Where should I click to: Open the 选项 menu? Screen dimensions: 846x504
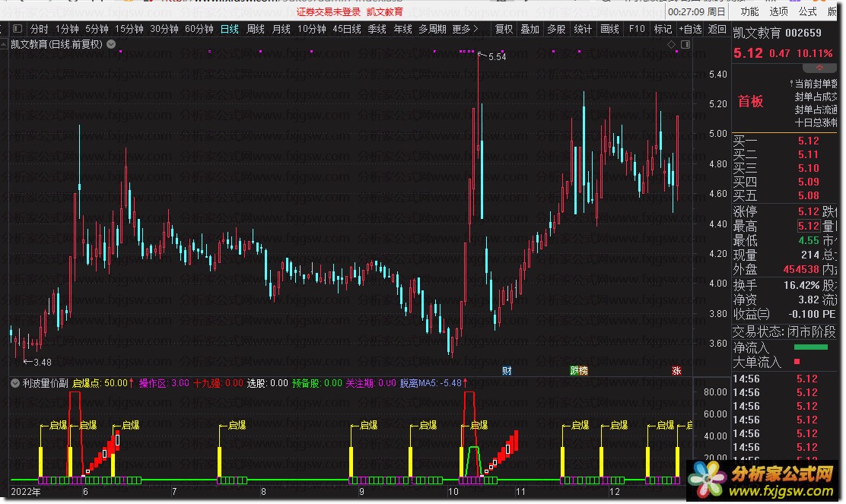(x=778, y=11)
